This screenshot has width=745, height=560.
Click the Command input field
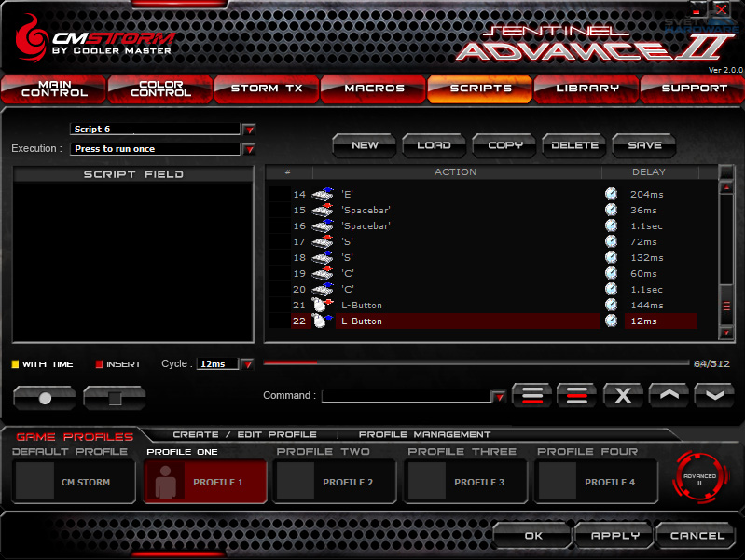[x=406, y=396]
